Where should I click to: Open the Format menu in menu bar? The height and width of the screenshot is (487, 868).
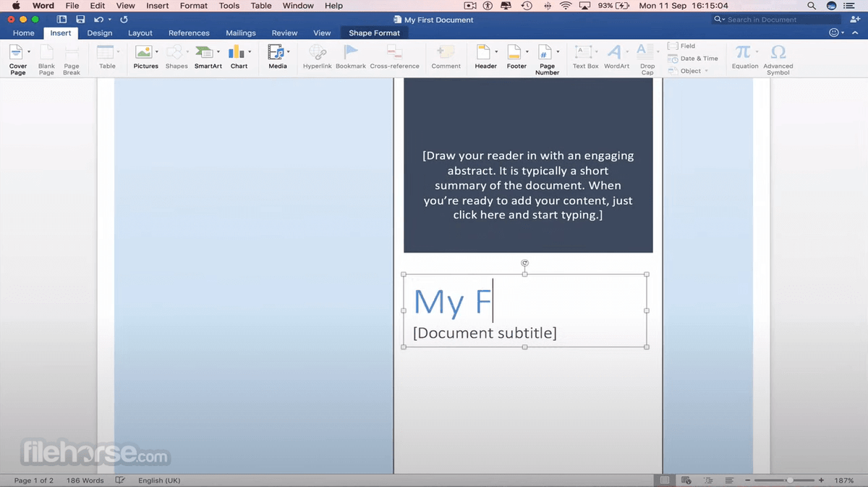coord(194,6)
